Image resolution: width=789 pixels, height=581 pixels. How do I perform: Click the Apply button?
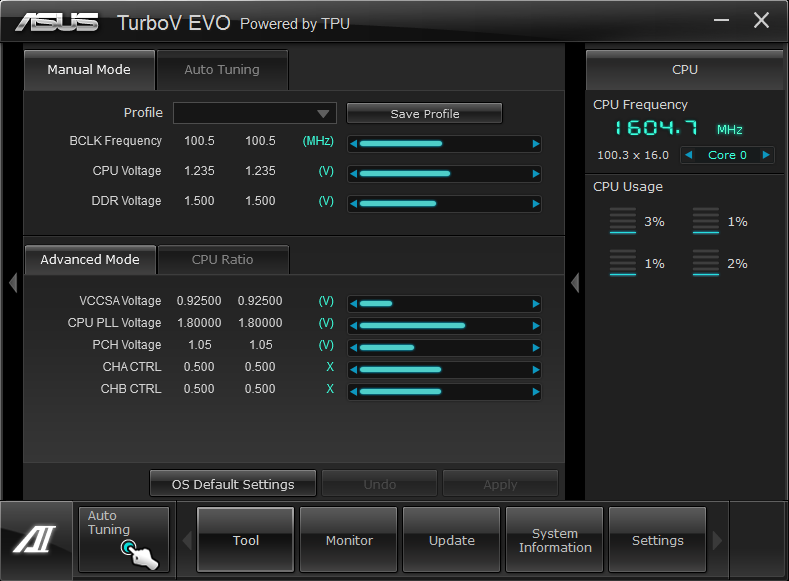point(500,484)
